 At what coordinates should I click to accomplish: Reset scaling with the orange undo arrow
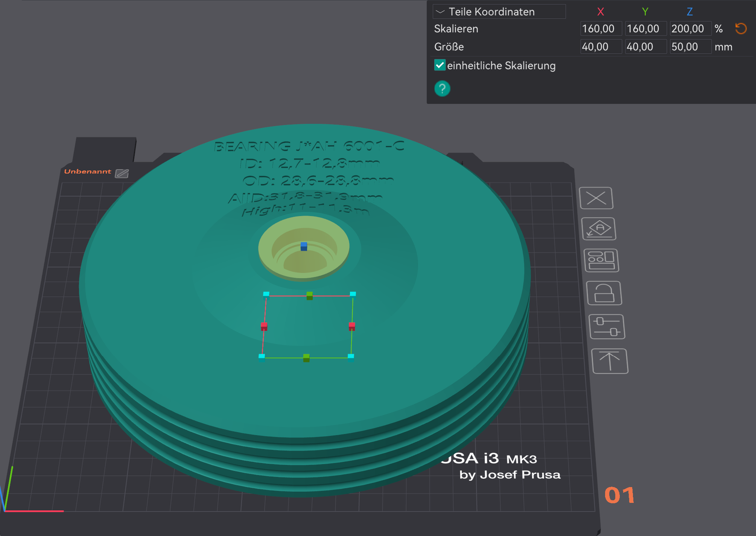(x=741, y=29)
